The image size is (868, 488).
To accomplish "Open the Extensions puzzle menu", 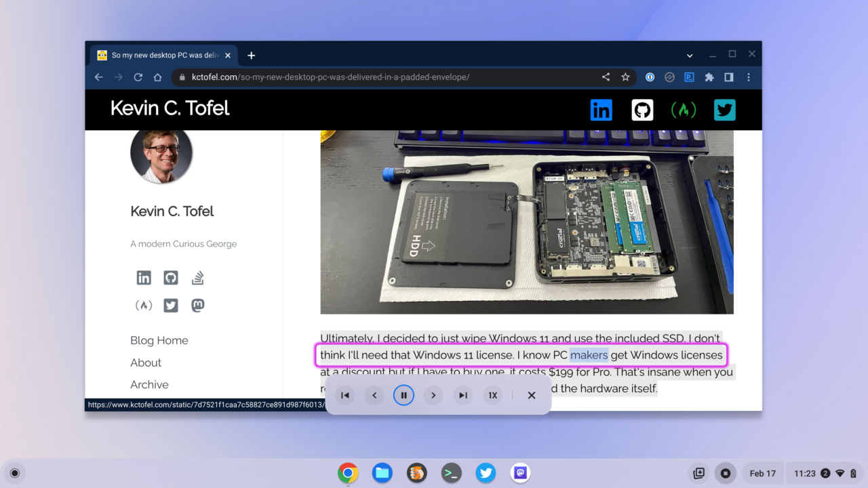I will pos(709,77).
